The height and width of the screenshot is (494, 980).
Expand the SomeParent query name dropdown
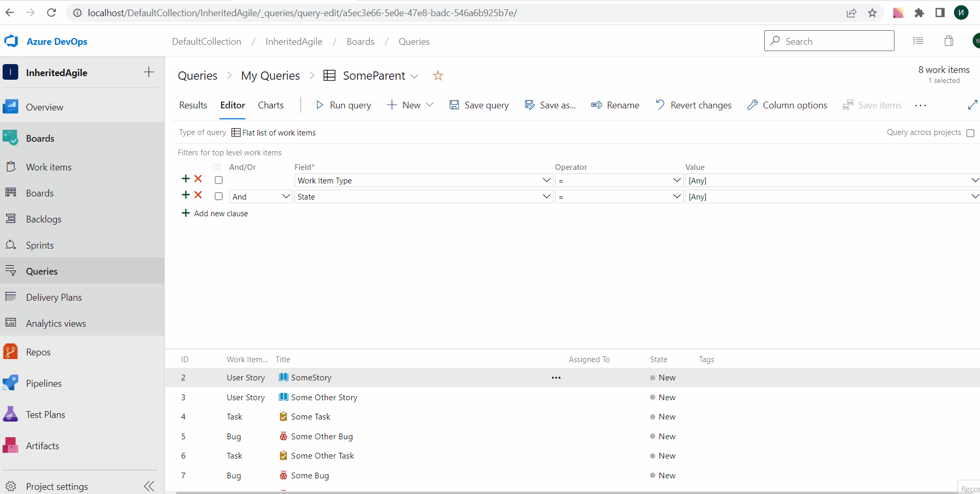tap(414, 76)
